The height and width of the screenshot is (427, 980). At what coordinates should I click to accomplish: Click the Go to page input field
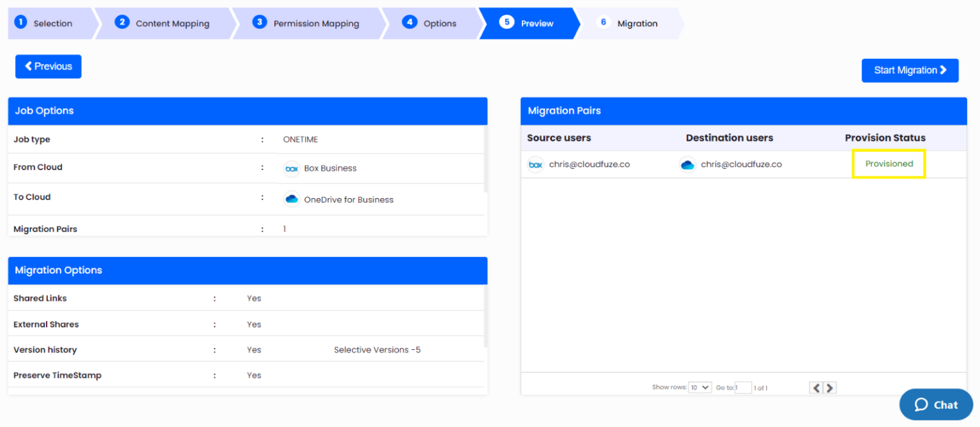[743, 387]
